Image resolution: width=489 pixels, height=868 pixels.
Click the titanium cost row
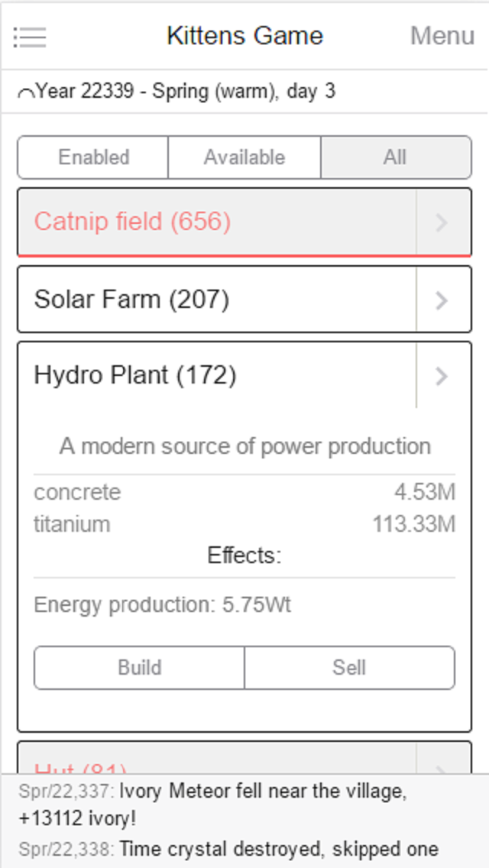point(244,524)
